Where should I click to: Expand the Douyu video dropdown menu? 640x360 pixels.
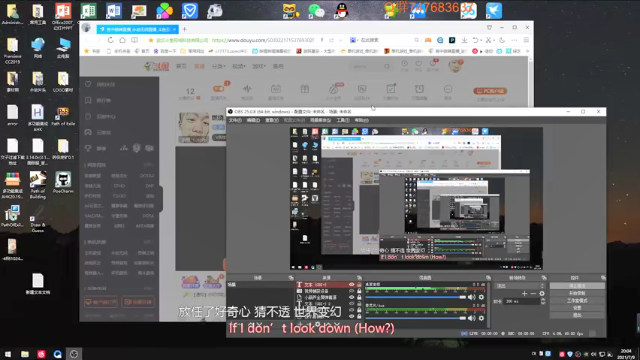point(238,66)
